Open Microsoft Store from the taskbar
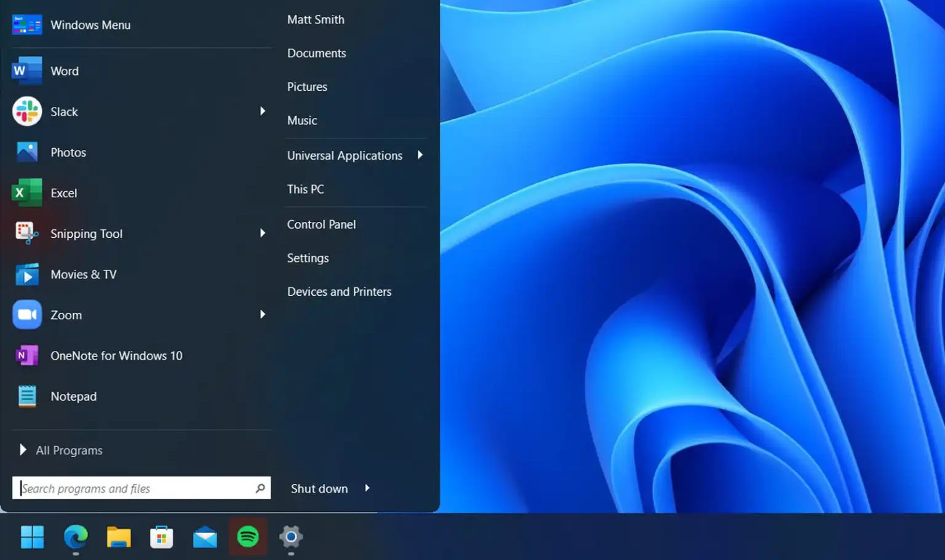This screenshot has height=560, width=945. 162,537
